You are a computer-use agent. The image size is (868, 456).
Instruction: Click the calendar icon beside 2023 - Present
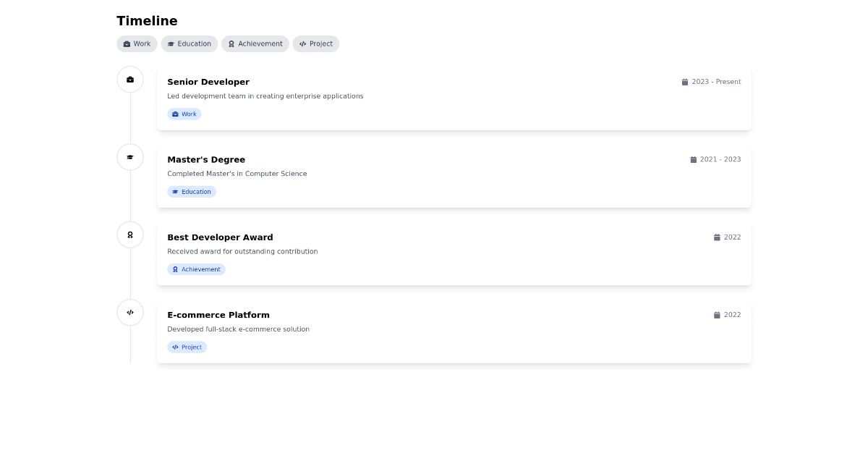pos(685,82)
